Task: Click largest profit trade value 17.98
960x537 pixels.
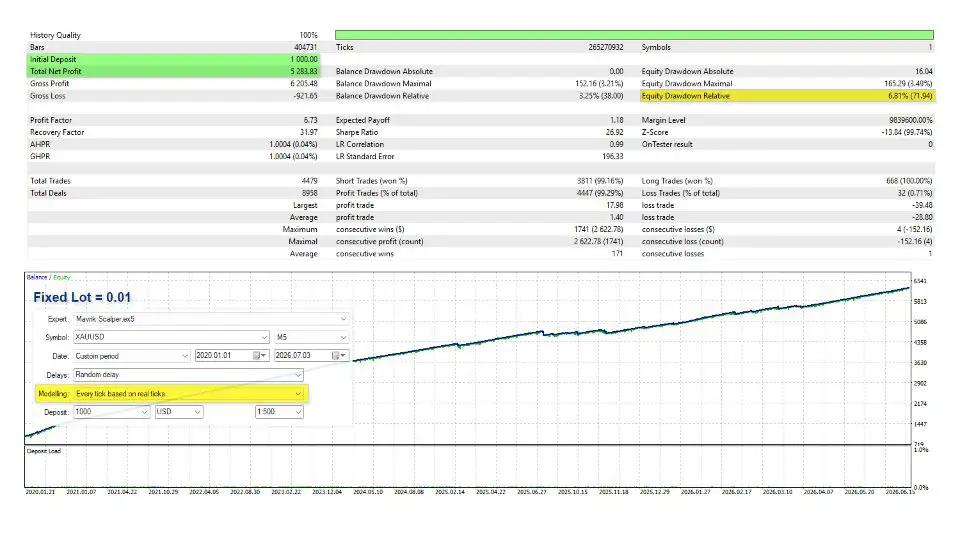Action: [615, 206]
